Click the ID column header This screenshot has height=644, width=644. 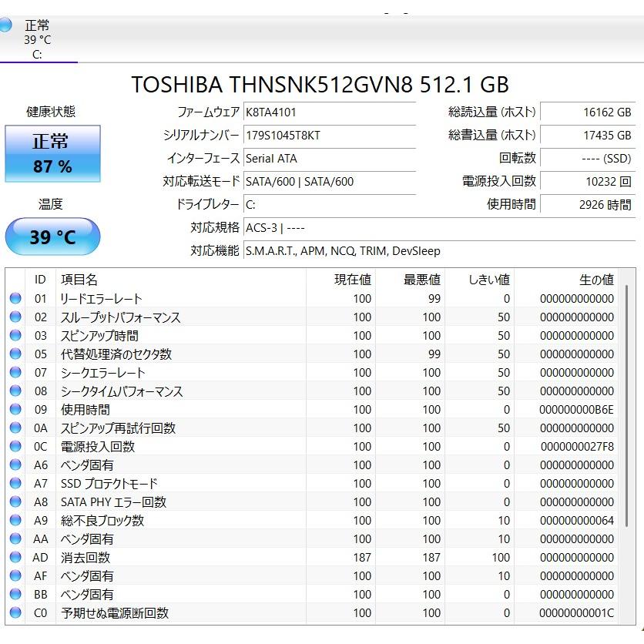pos(40,280)
